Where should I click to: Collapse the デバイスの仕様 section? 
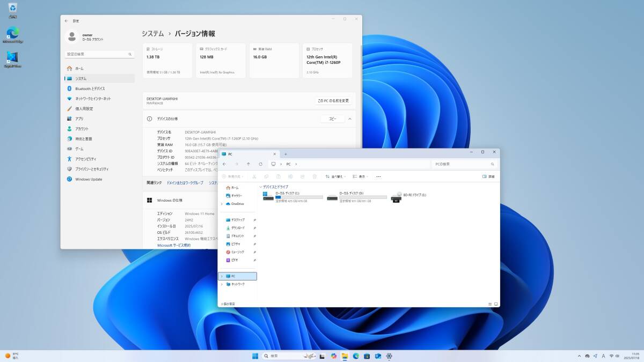click(349, 119)
